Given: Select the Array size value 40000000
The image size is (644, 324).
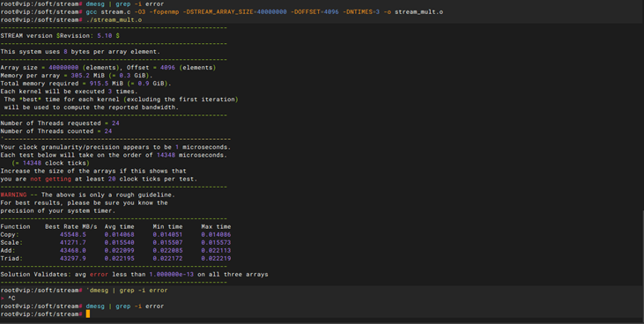Looking at the screenshot, I should pyautogui.click(x=63, y=68).
